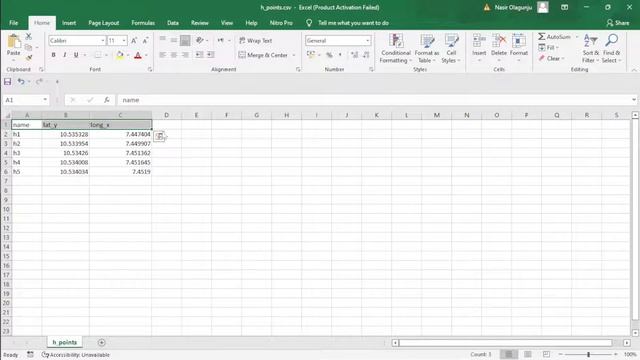Click Clear eraser button
The width and height of the screenshot is (640, 360).
[x=551, y=58]
